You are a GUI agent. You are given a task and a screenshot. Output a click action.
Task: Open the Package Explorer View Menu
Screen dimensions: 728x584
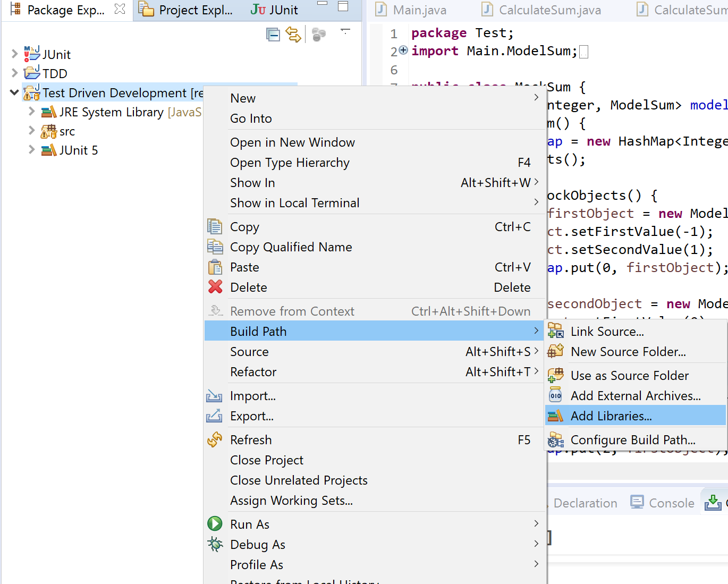[x=345, y=32]
